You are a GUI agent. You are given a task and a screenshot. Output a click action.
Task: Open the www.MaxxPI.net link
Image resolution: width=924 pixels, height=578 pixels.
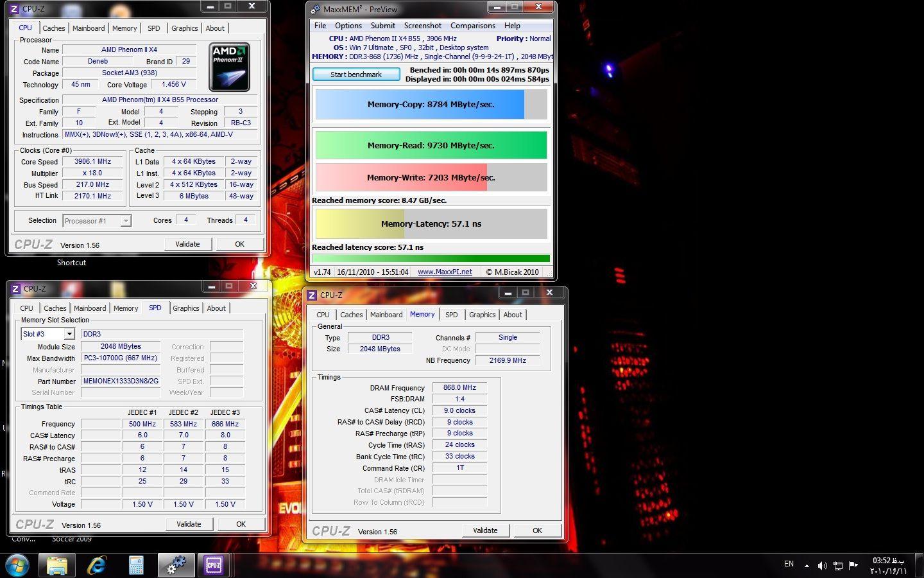tap(445, 272)
